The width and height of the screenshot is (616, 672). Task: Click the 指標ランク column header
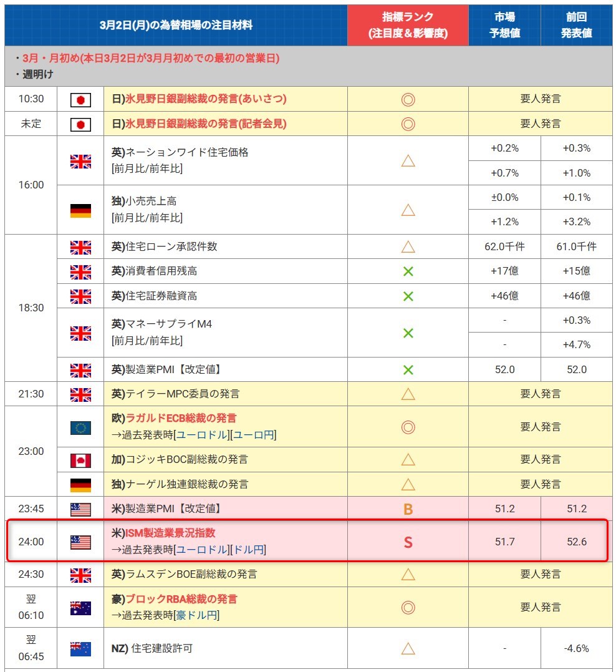pyautogui.click(x=408, y=25)
